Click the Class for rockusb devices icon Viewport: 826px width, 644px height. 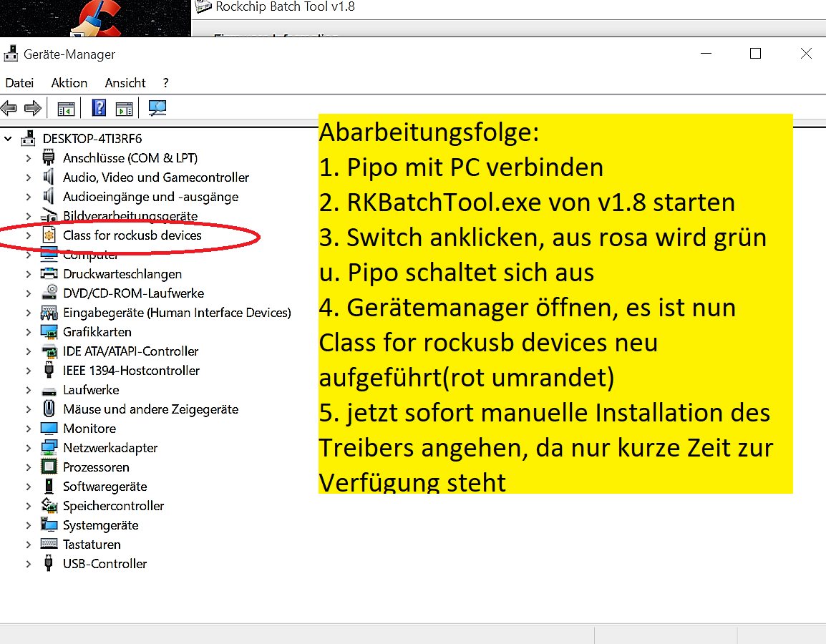coord(49,235)
